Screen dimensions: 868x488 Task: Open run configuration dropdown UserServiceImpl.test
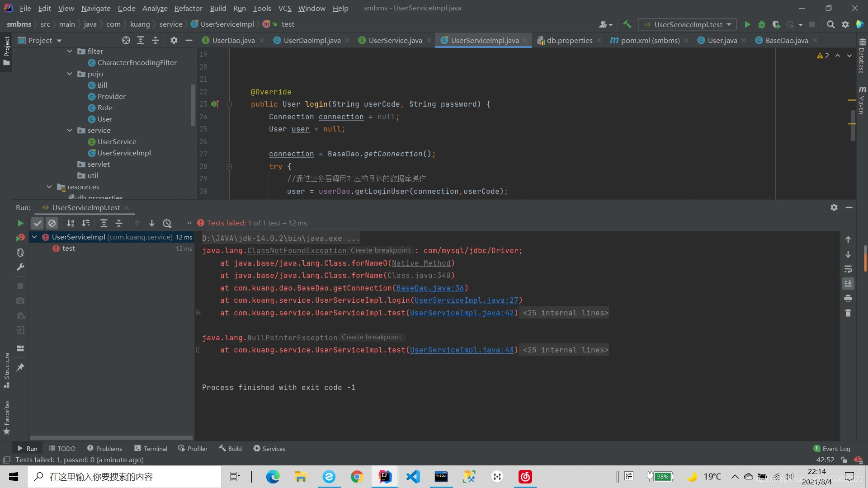click(687, 24)
